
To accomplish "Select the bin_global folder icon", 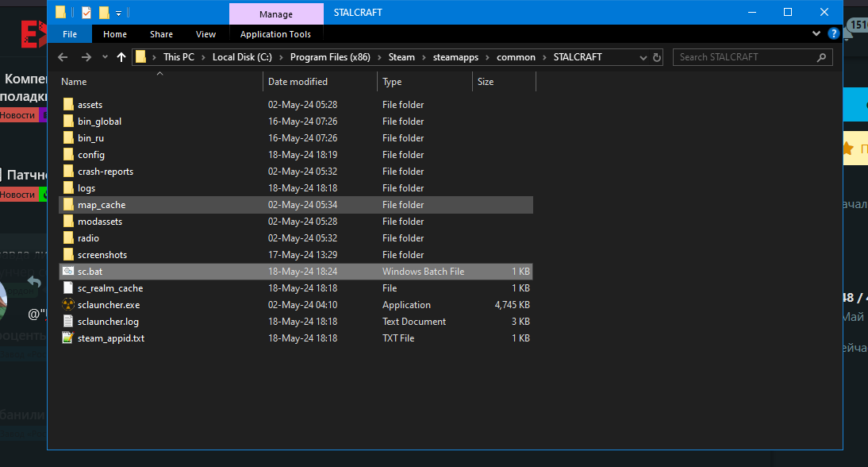I will click(x=68, y=121).
